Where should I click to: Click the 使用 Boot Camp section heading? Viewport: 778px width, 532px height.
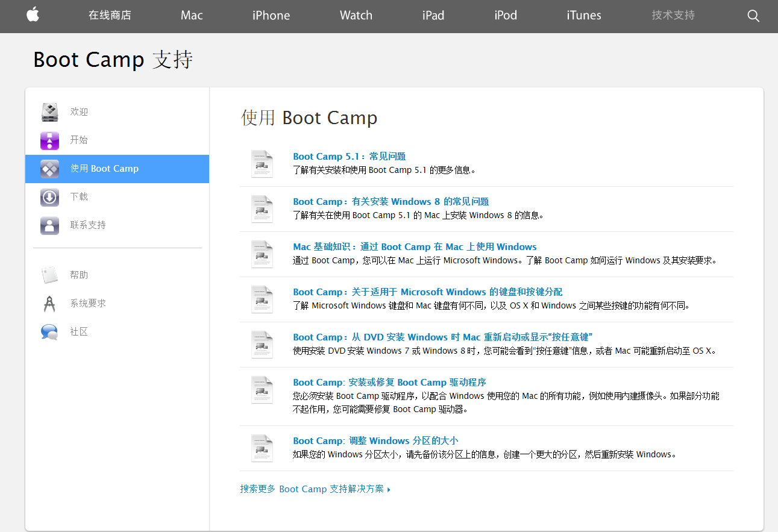309,117
